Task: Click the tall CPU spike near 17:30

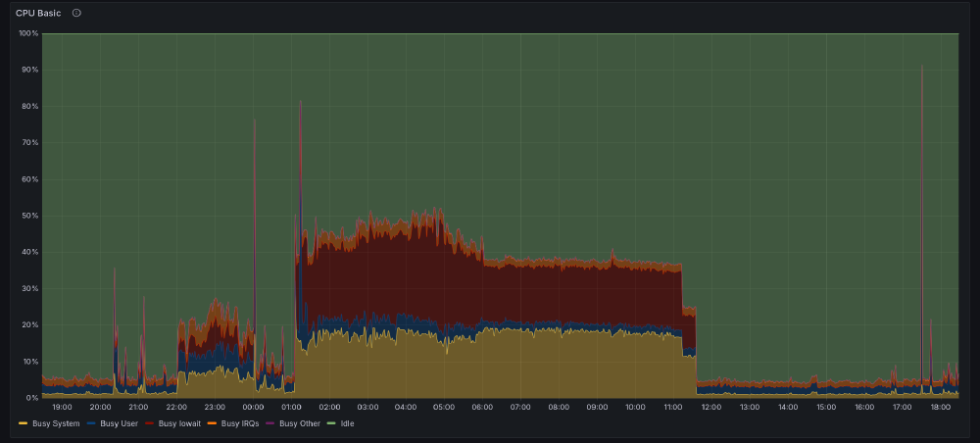Action: [921, 69]
